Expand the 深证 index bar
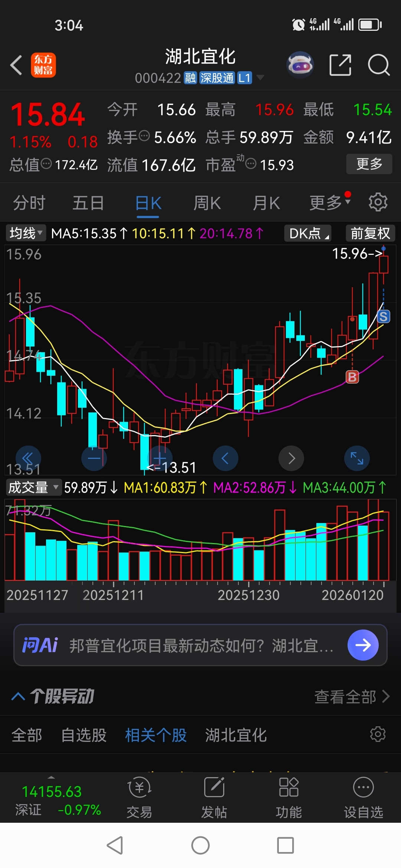Screen dimensions: 401x868 click(x=51, y=777)
